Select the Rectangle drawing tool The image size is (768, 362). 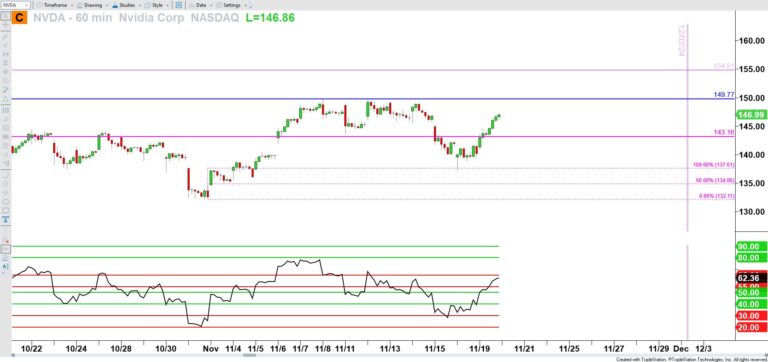5,210
